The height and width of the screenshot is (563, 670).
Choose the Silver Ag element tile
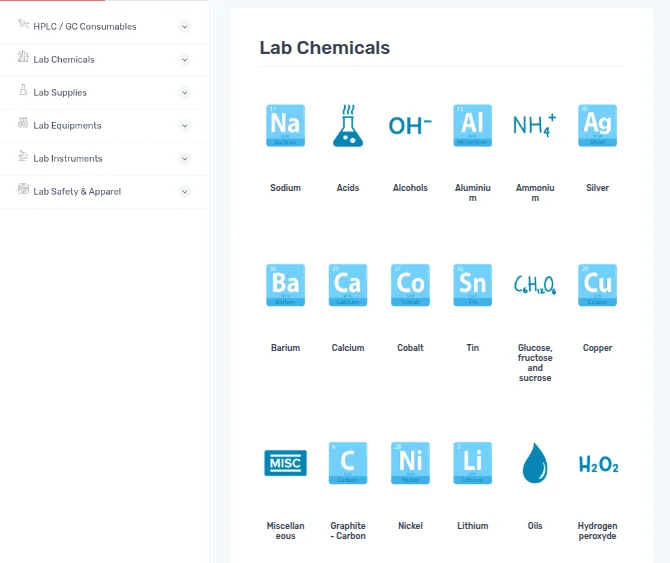[597, 125]
